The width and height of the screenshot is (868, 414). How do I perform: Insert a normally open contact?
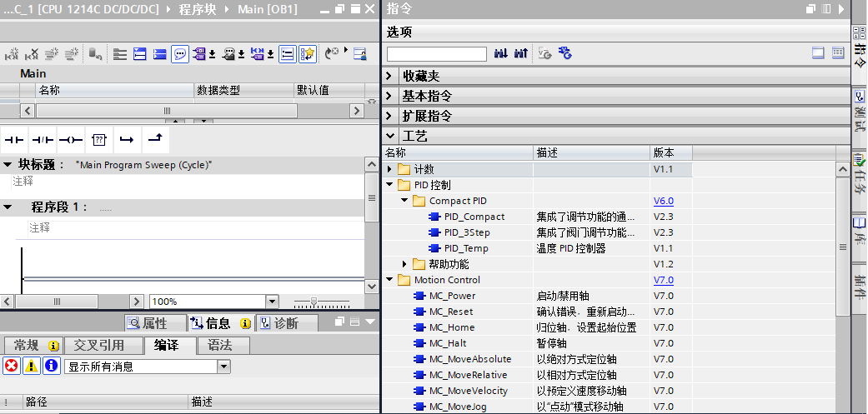[x=14, y=140]
